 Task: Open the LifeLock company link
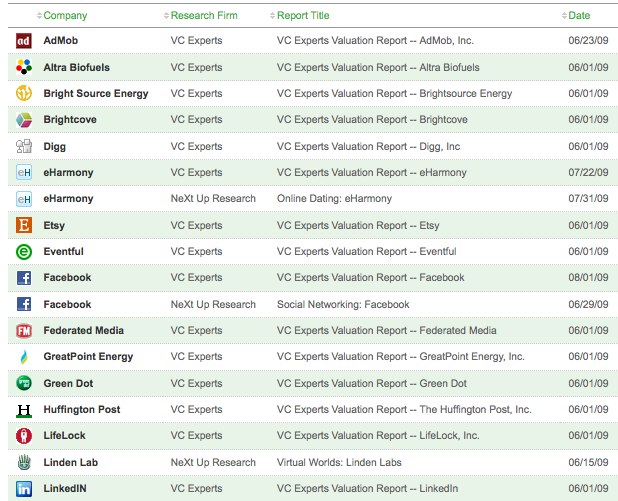(x=64, y=436)
